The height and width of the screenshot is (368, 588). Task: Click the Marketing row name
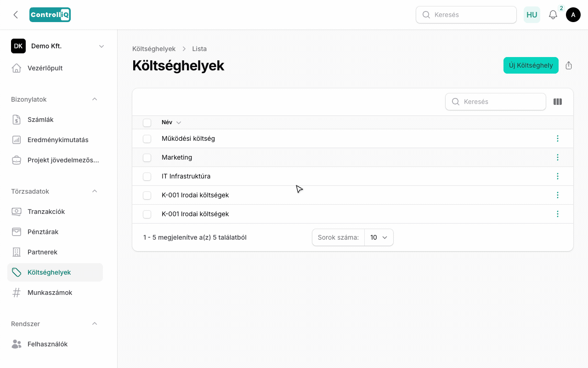(x=177, y=157)
